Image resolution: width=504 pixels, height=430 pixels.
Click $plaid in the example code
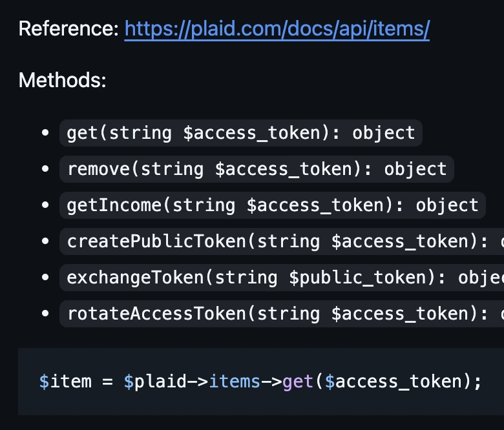tap(150, 382)
